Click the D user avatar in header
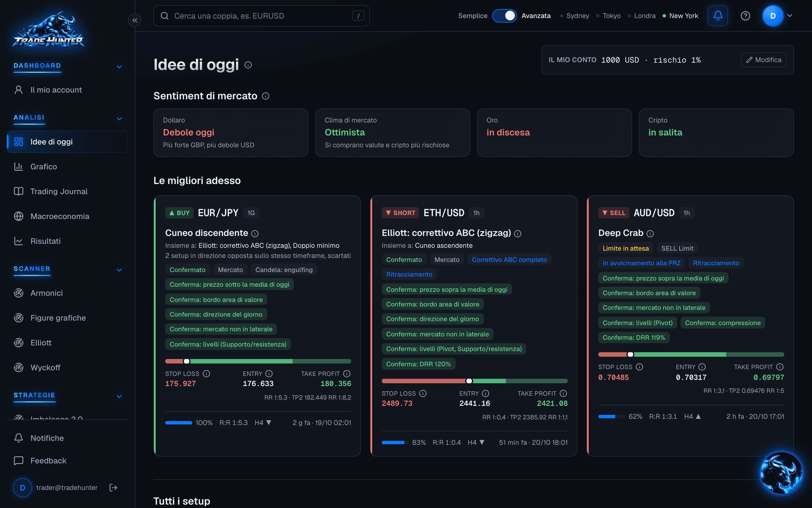The width and height of the screenshot is (812, 508). [773, 16]
